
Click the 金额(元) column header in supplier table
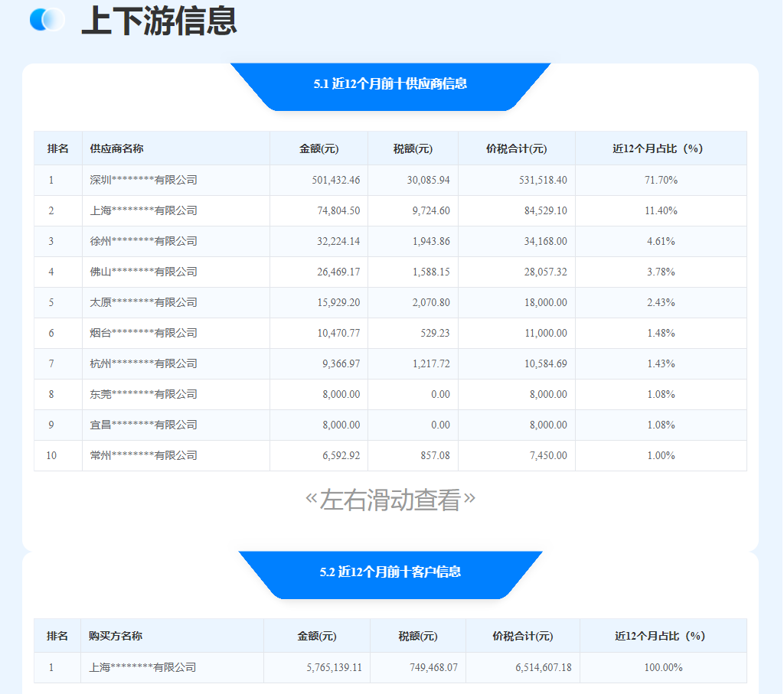(x=318, y=148)
